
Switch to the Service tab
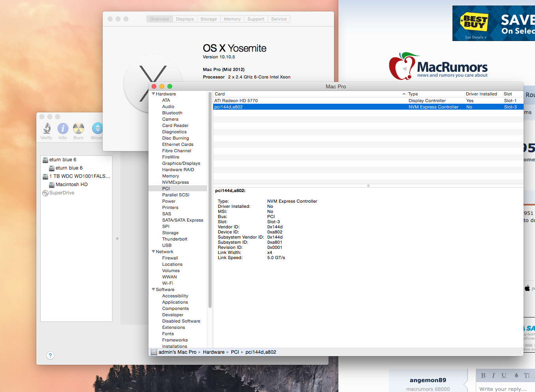279,19
